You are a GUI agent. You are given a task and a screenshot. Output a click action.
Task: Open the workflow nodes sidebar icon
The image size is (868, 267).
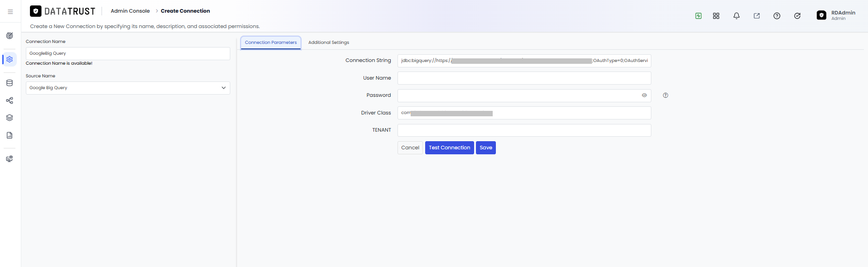click(10, 100)
